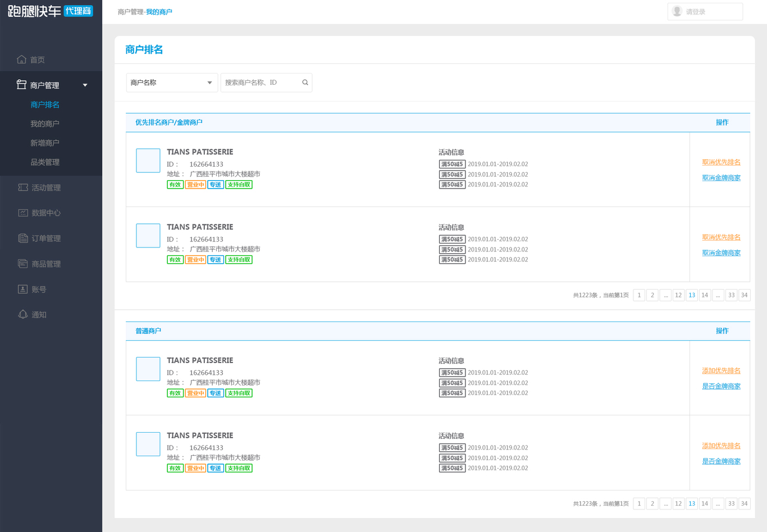The height and width of the screenshot is (532, 767).
Task: Click the user avatar icon near 请登录
Action: (x=677, y=11)
